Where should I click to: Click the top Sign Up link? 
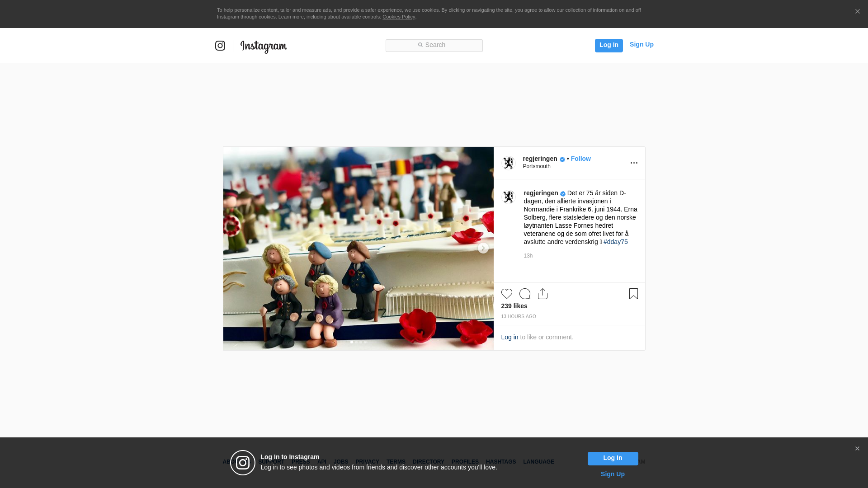pyautogui.click(x=641, y=44)
